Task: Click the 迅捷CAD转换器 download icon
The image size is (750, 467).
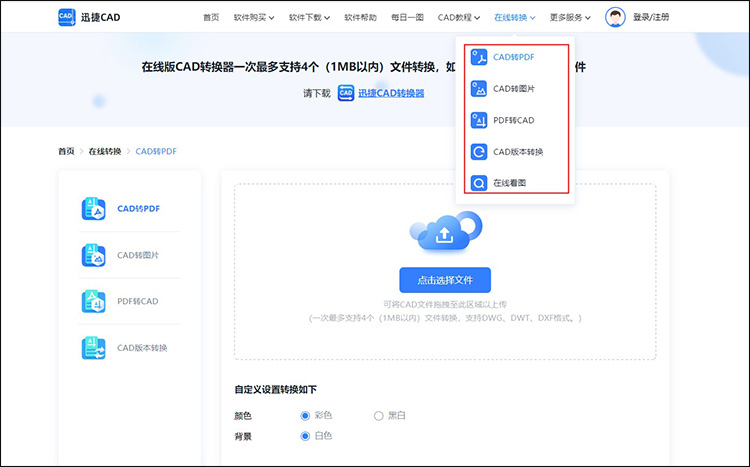Action: [346, 93]
